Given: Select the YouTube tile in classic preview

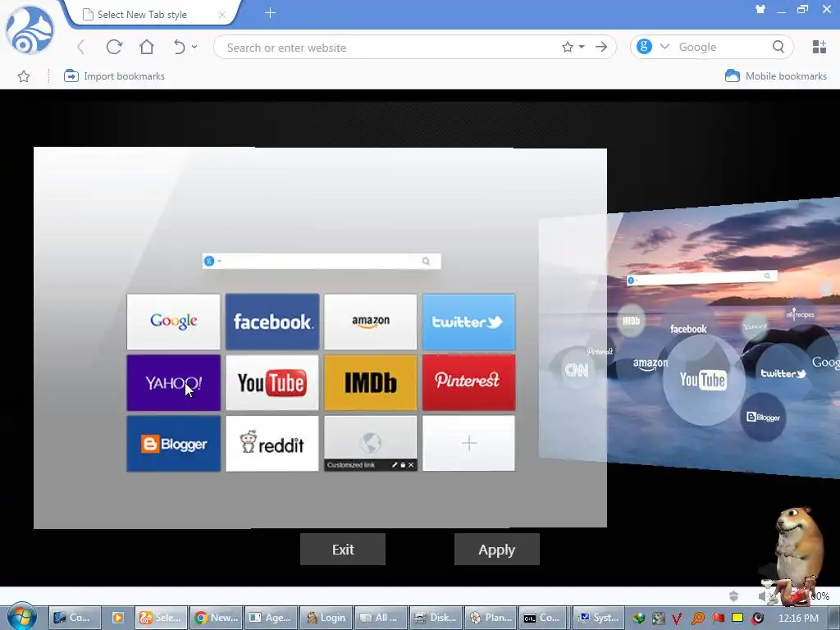Looking at the screenshot, I should [272, 382].
